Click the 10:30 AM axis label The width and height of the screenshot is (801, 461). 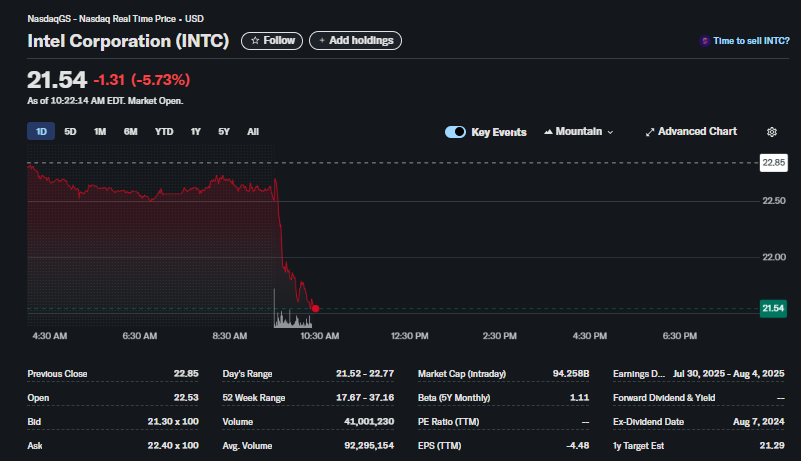pos(320,336)
